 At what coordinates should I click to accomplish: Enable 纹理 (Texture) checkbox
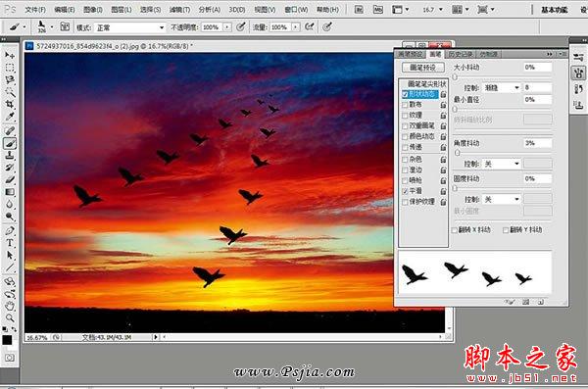click(x=405, y=116)
